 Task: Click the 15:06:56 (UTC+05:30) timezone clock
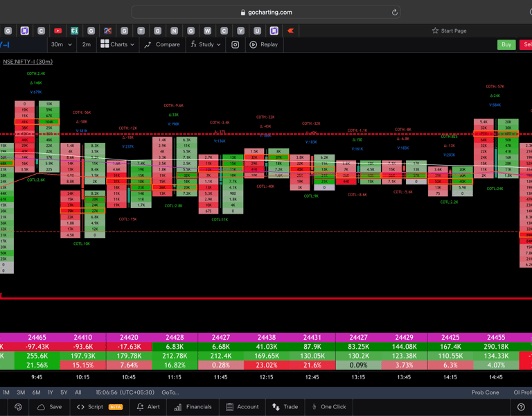pyautogui.click(x=125, y=392)
